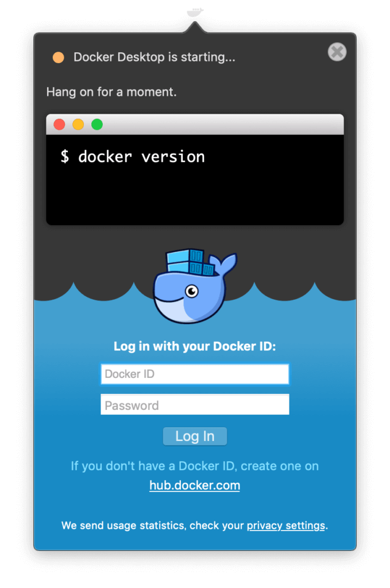Click the 'Docker Desktop is starting...' text

click(155, 57)
